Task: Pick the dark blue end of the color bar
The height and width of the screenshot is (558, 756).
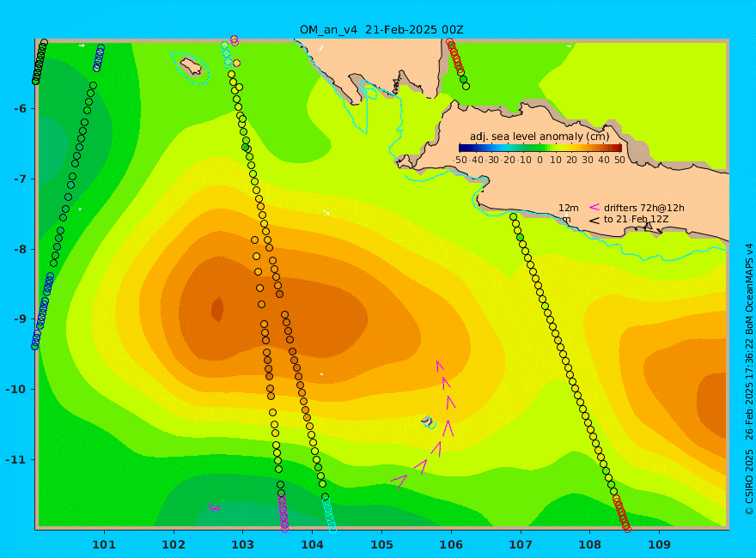Action: click(x=463, y=148)
